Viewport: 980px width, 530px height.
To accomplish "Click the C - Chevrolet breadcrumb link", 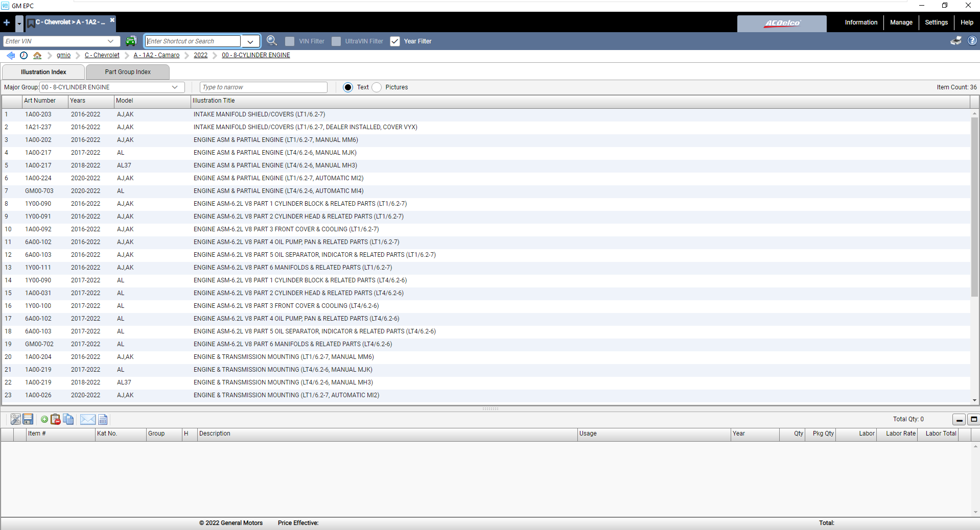I will tap(102, 55).
